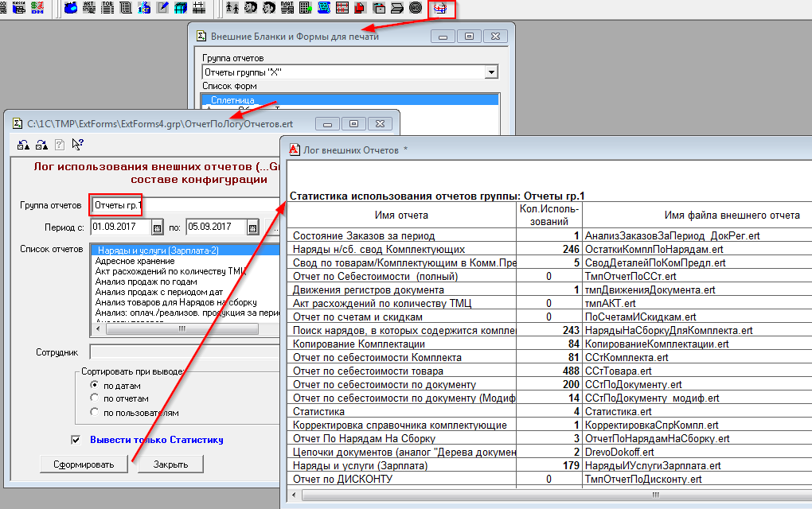Viewport: 812px width, 509px height.
Task: Click cell 'Отчет по ДИСКОНТУ'
Action: pos(402,479)
